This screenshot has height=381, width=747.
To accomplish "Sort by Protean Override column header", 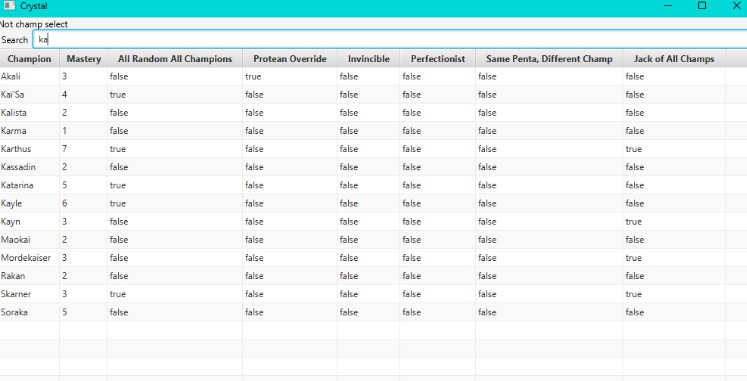I will (290, 59).
